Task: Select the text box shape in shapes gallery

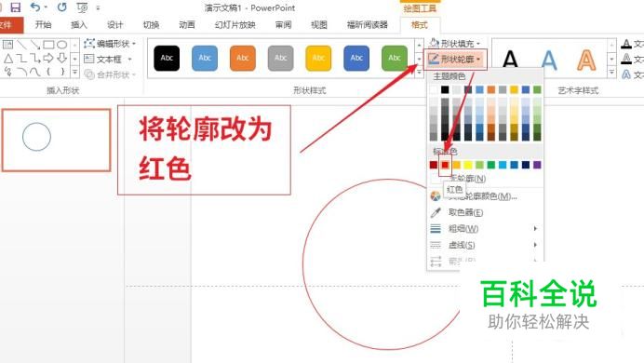Action: (7, 45)
